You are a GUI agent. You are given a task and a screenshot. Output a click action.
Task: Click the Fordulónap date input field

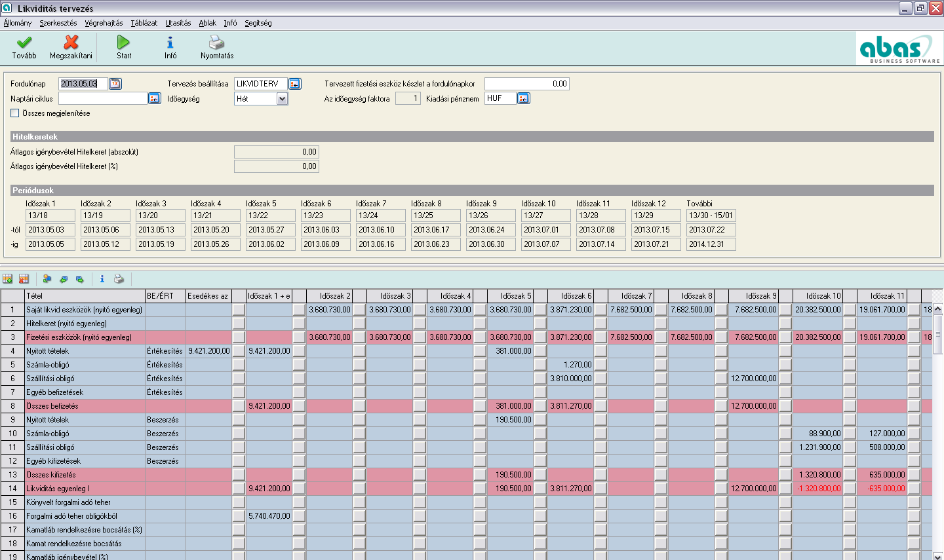click(83, 84)
